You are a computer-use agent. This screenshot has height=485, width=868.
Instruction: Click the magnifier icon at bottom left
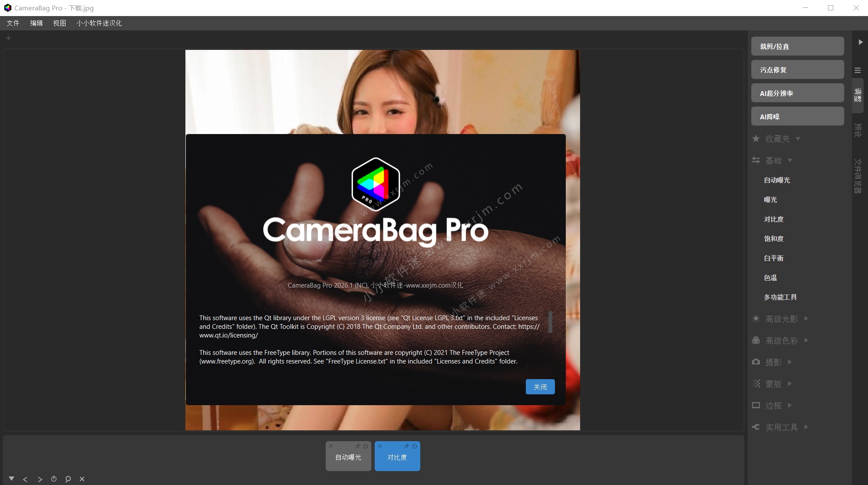[68, 479]
